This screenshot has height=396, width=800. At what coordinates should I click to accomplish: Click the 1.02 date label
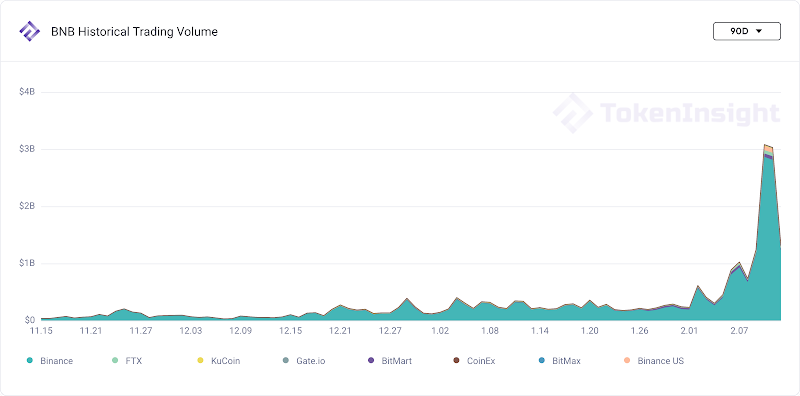pos(440,331)
